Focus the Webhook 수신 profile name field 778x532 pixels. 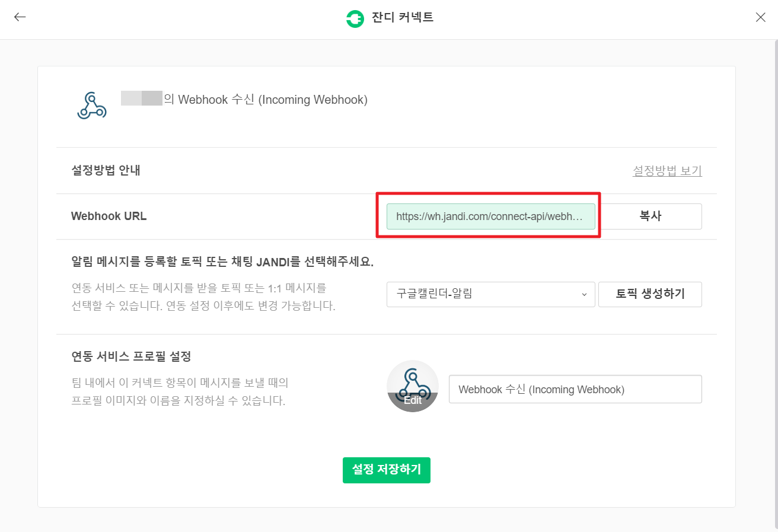(x=575, y=389)
